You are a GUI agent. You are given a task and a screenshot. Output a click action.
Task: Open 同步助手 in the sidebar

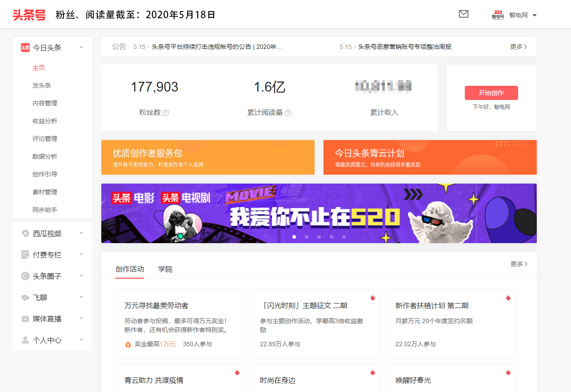click(x=45, y=210)
